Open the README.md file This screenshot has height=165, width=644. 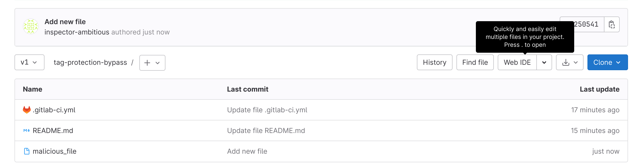(x=53, y=131)
